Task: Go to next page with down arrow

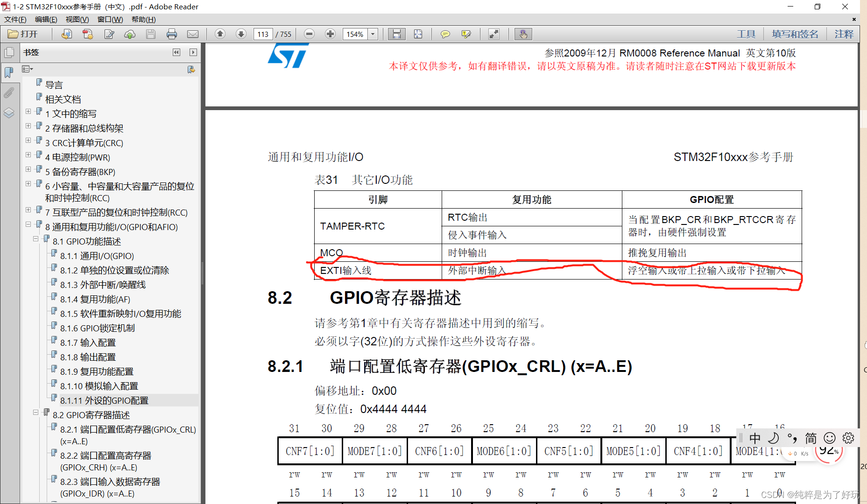Action: 241,34
